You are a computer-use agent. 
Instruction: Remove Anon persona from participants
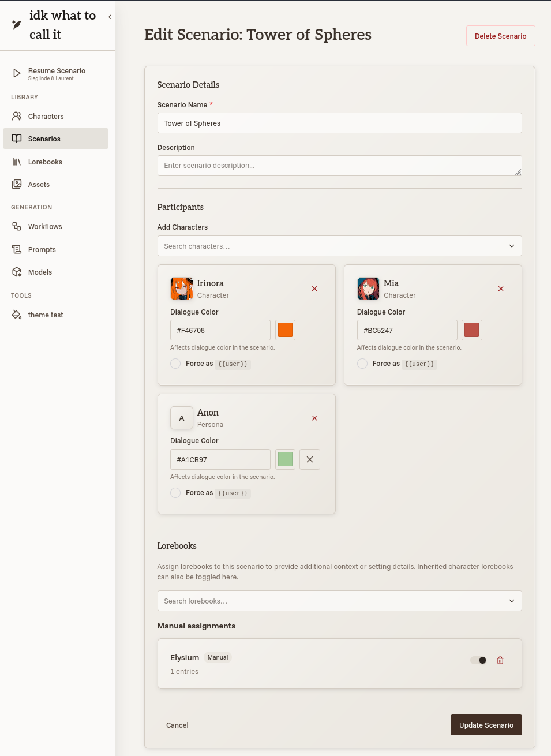(314, 418)
